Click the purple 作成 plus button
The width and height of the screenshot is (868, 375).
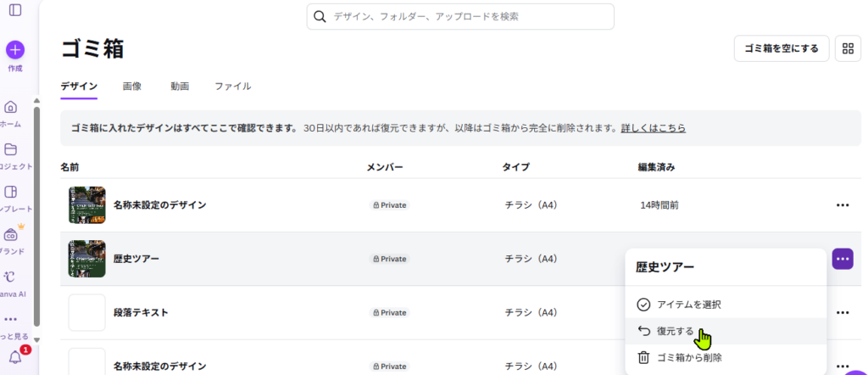[x=15, y=50]
